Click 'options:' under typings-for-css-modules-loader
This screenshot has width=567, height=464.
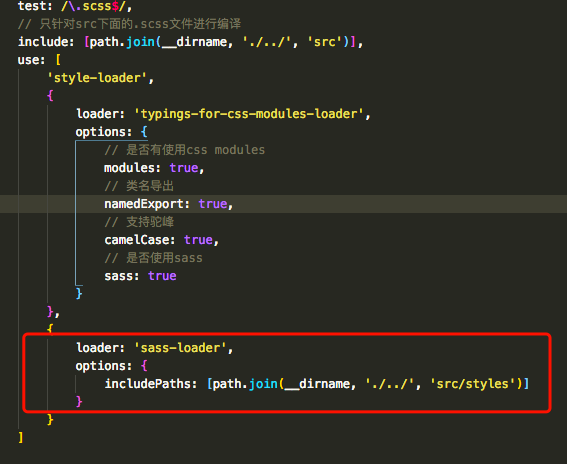[104, 132]
